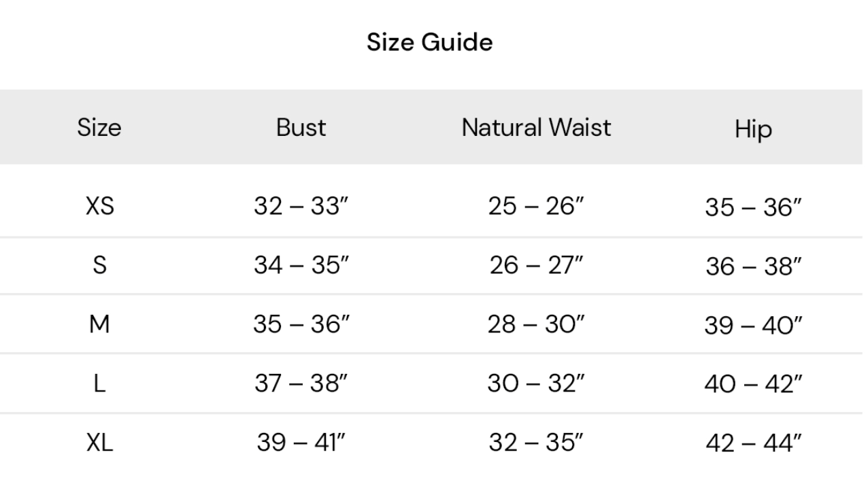Viewport: 868px width, 499px height.
Task: Click the M bust value 35 – 36″
Action: (x=301, y=325)
